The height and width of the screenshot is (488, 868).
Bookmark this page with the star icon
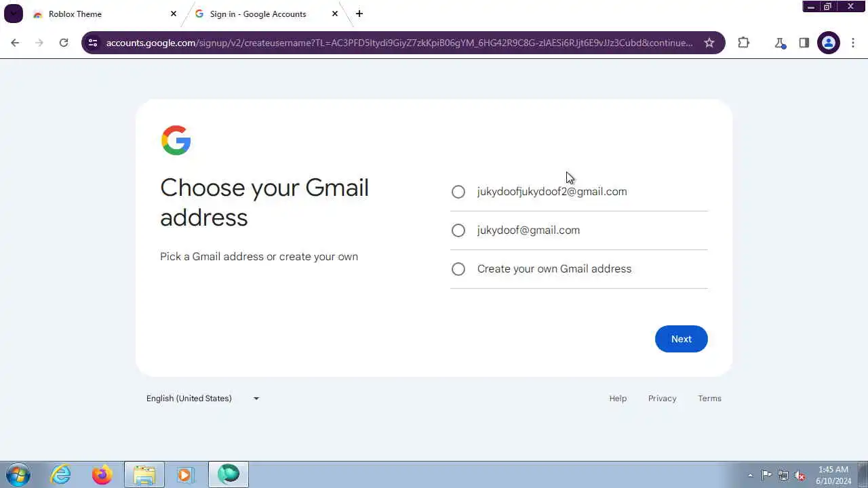pyautogui.click(x=709, y=43)
